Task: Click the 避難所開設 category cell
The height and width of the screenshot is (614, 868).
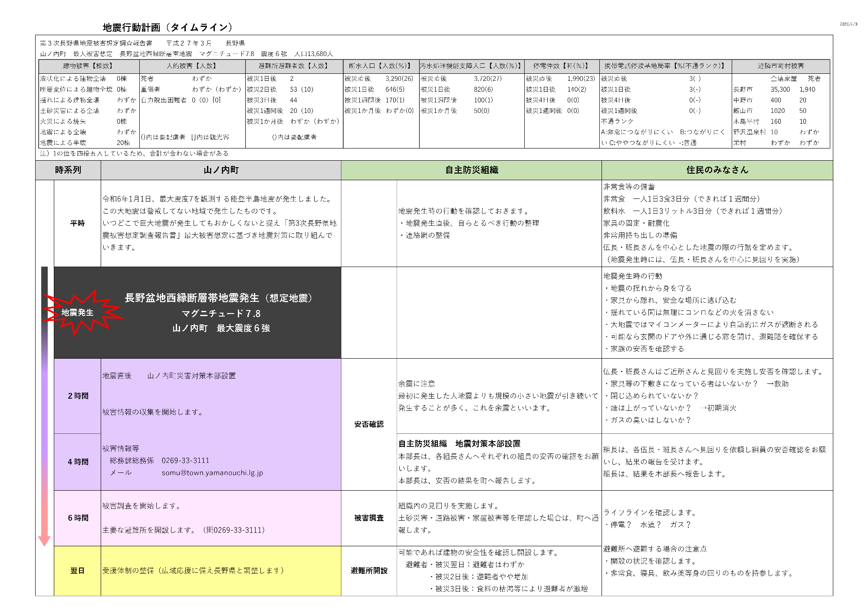Action: tap(369, 571)
